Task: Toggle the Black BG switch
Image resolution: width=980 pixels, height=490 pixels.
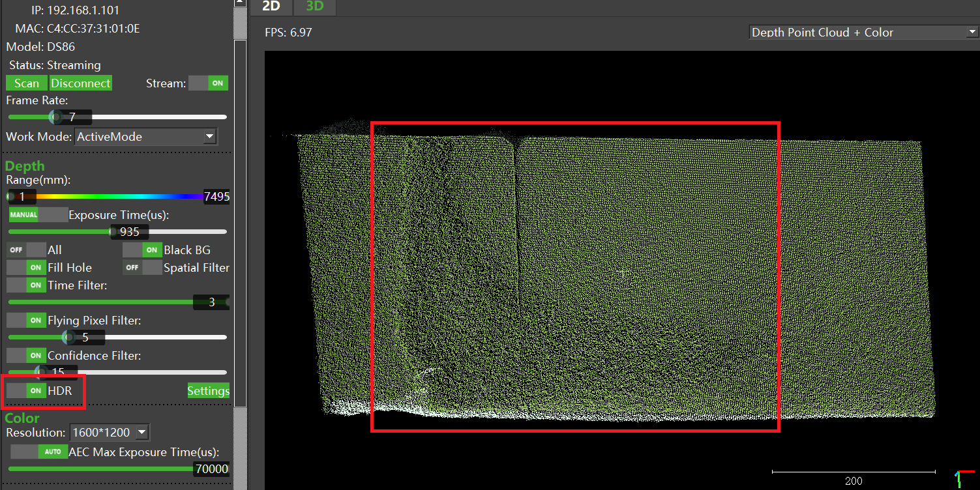Action: point(142,250)
